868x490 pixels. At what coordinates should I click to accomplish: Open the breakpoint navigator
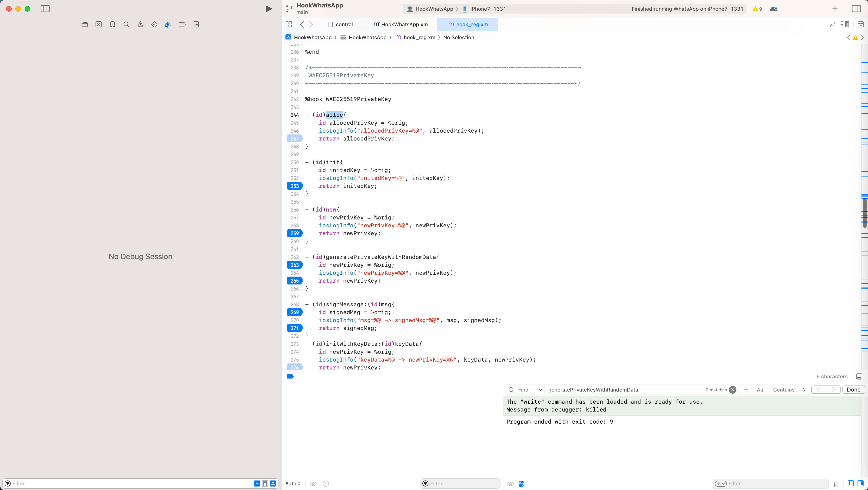pos(182,24)
